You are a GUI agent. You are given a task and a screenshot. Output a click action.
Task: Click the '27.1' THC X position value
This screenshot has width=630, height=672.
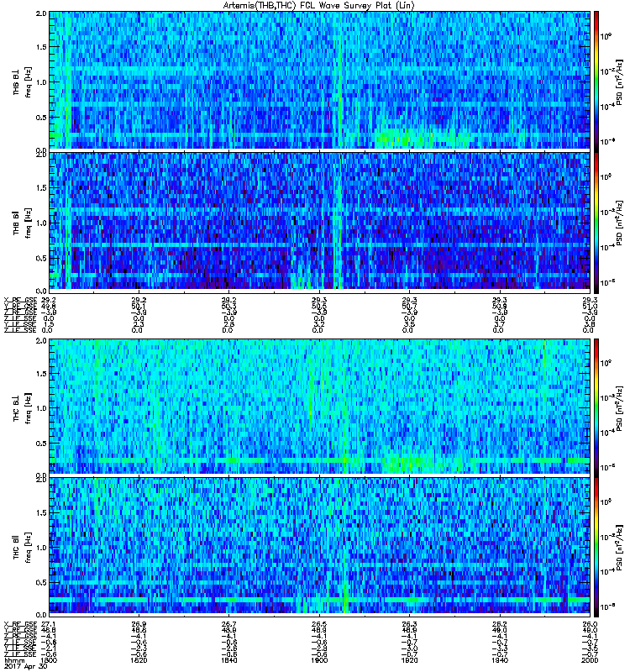pyautogui.click(x=48, y=624)
